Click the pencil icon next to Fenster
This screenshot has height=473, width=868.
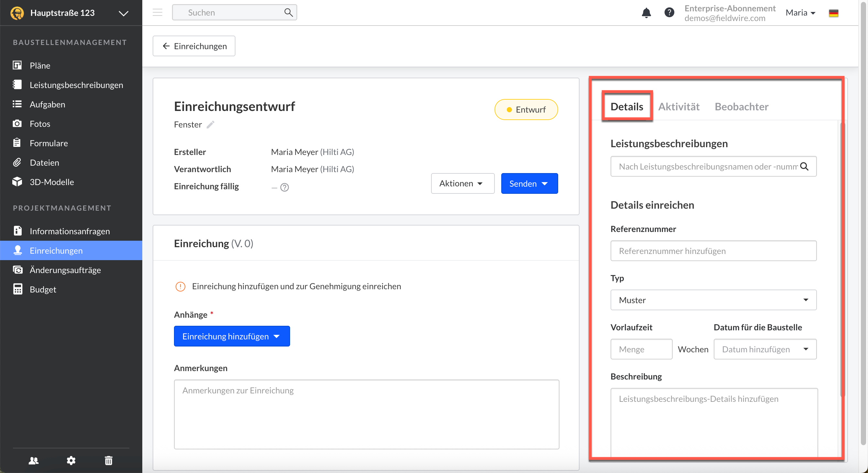point(210,125)
